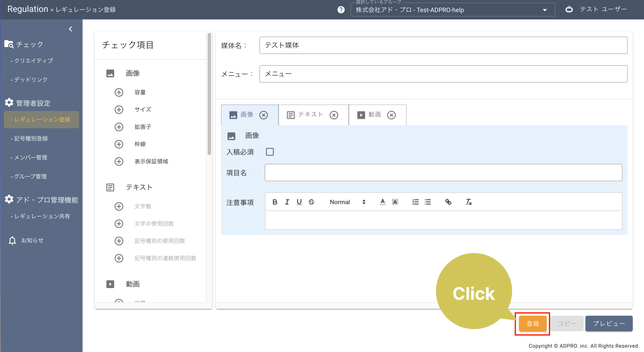
Task: Toggle underline formatting button
Action: click(299, 202)
